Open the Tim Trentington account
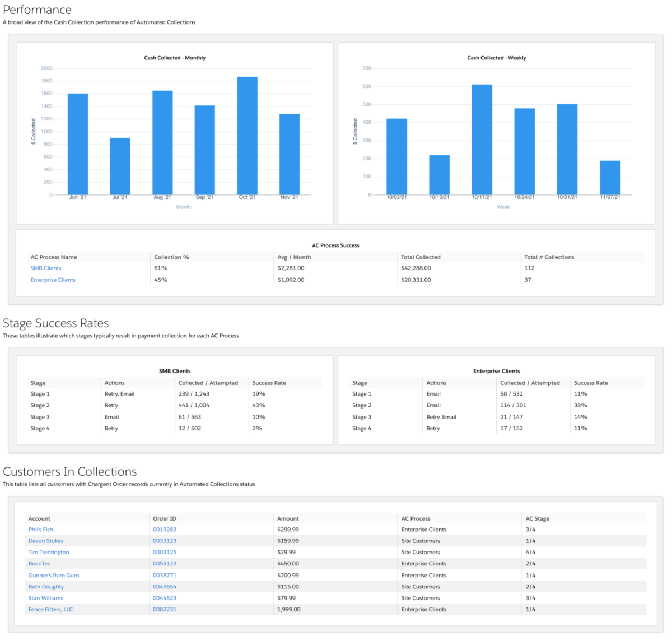This screenshot has height=640, width=672. pos(49,552)
